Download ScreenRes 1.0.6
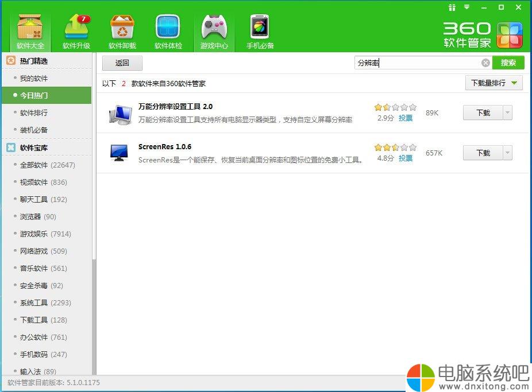Image resolution: width=532 pixels, height=392 pixels. point(483,153)
